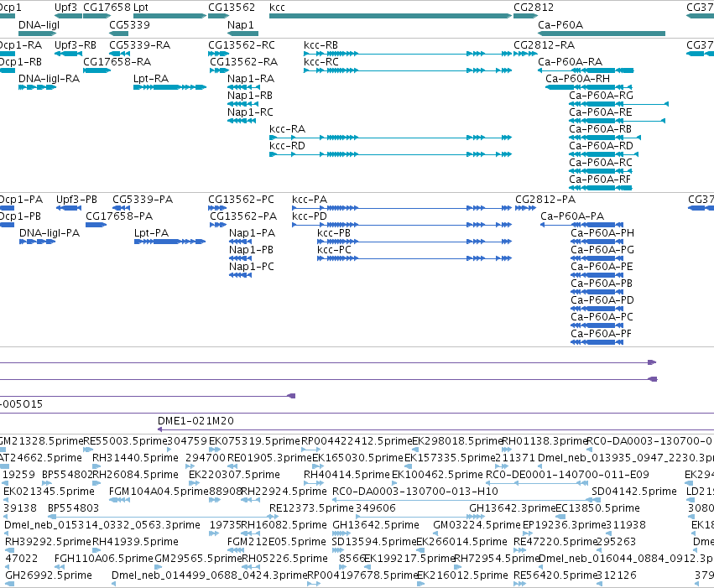Select the Ca-P60A-PF protein label
The height and width of the screenshot is (588, 714).
pyautogui.click(x=601, y=334)
